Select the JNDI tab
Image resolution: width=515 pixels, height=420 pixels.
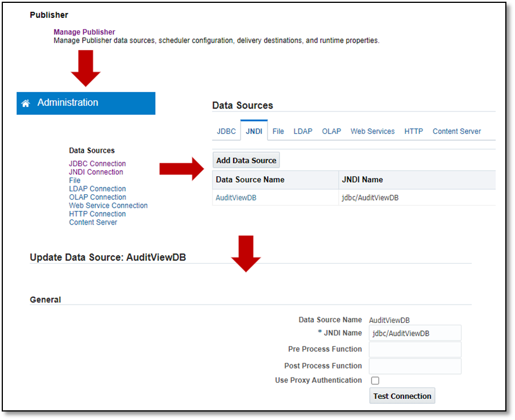[254, 131]
